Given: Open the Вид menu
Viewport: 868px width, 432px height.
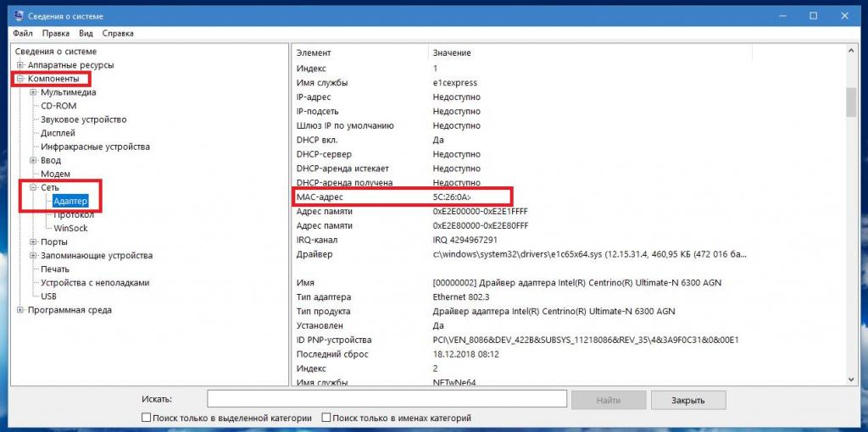Looking at the screenshot, I should click(86, 33).
